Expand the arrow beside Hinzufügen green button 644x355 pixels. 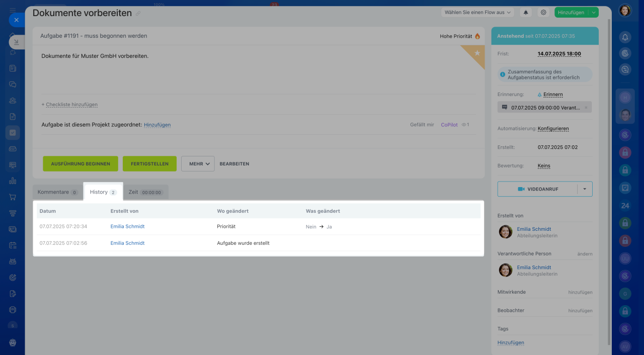click(x=594, y=13)
